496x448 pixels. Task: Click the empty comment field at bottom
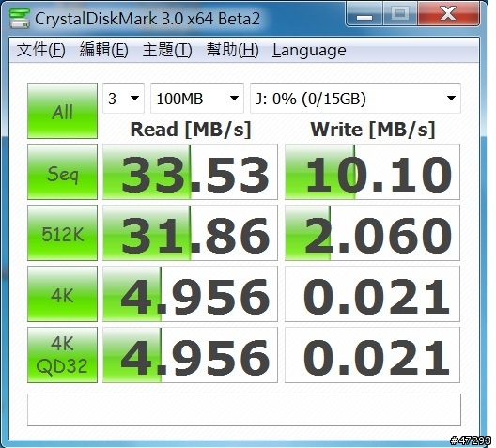[x=244, y=409]
